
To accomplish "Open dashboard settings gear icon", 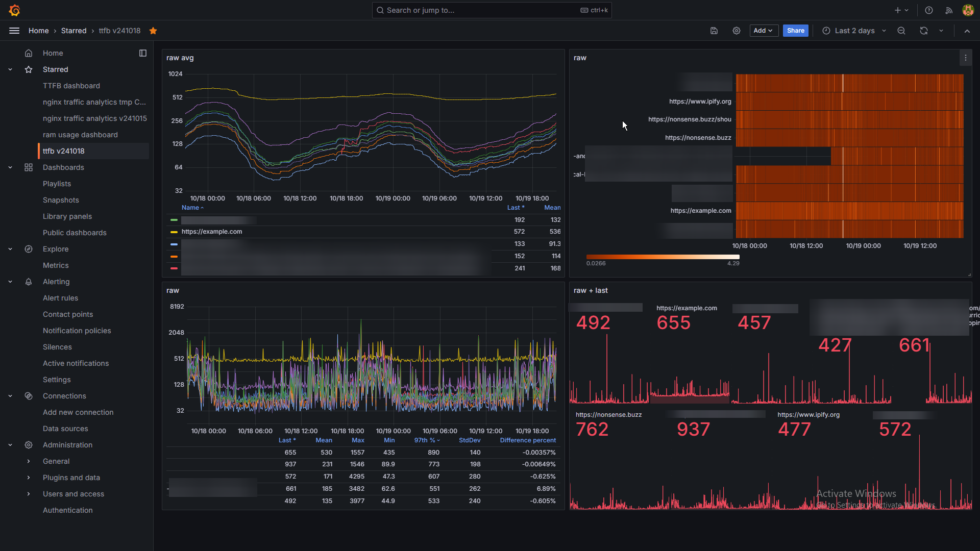I will (x=737, y=31).
